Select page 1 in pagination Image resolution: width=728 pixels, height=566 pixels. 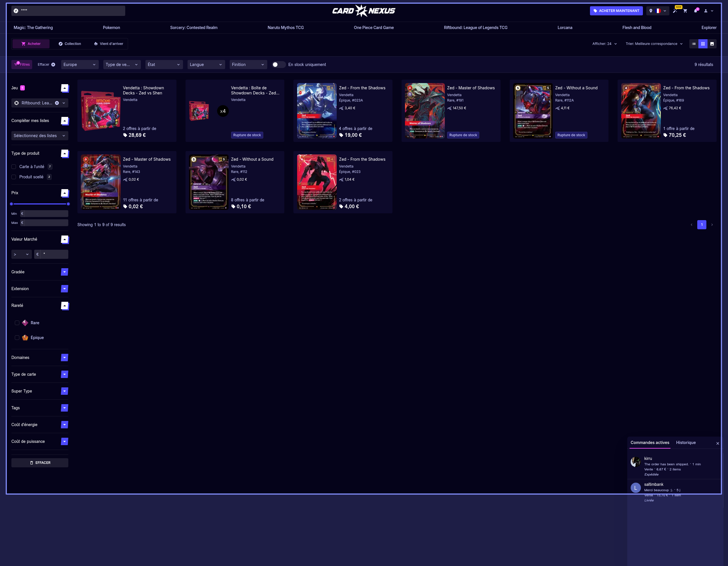click(x=702, y=225)
